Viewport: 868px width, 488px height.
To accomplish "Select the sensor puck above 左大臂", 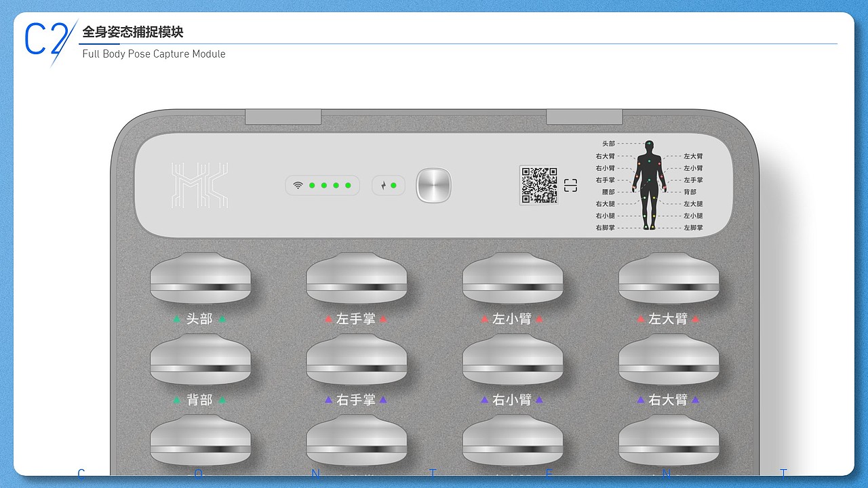I will 669,278.
